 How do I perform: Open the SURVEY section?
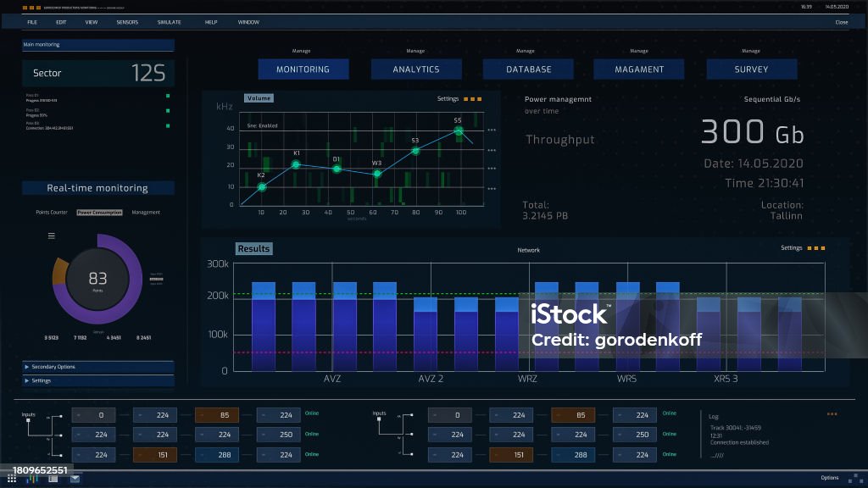752,69
